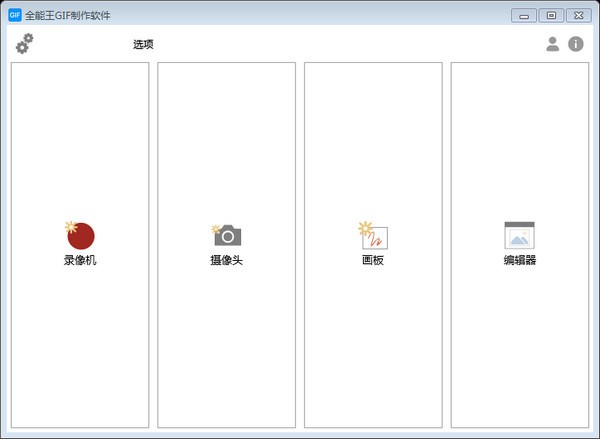Click the 画板 board text label
600x439 pixels.
point(373,260)
